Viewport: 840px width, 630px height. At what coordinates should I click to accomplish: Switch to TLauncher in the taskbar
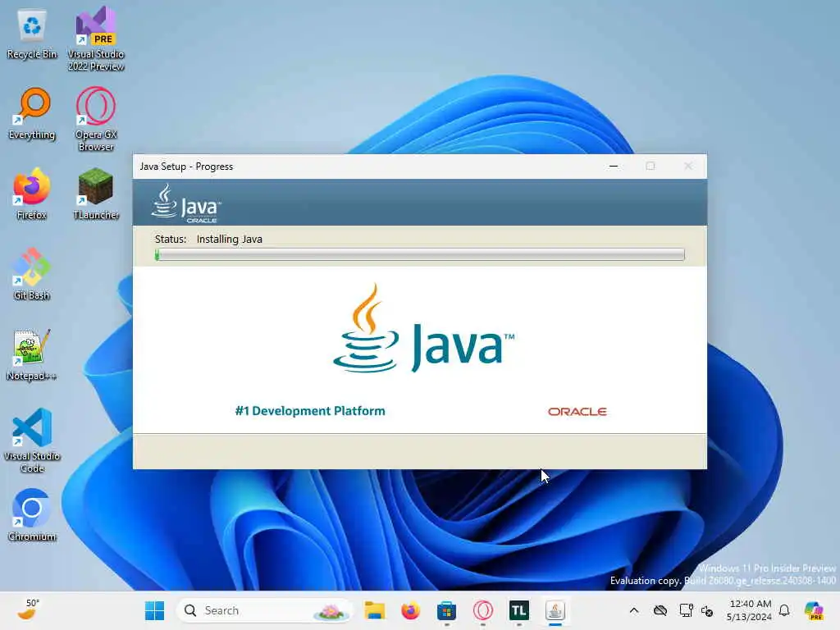coord(518,610)
